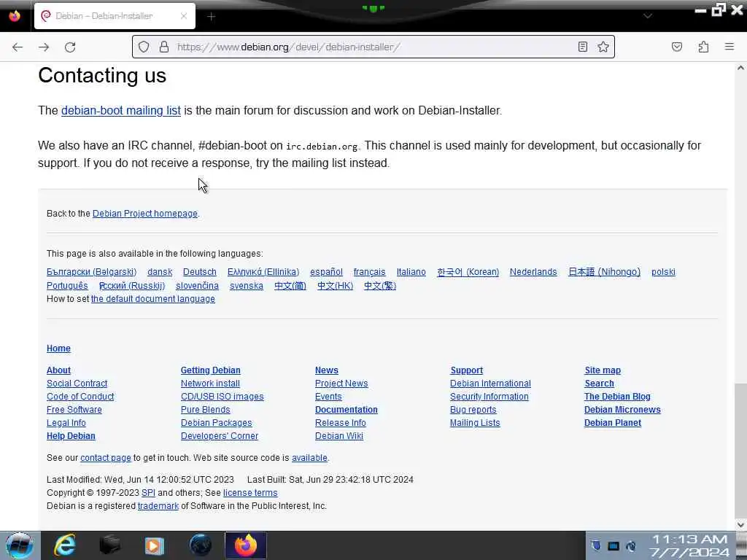Screen dimensions: 747x560
Task: Open the black box taskbar app
Action: pos(110,545)
